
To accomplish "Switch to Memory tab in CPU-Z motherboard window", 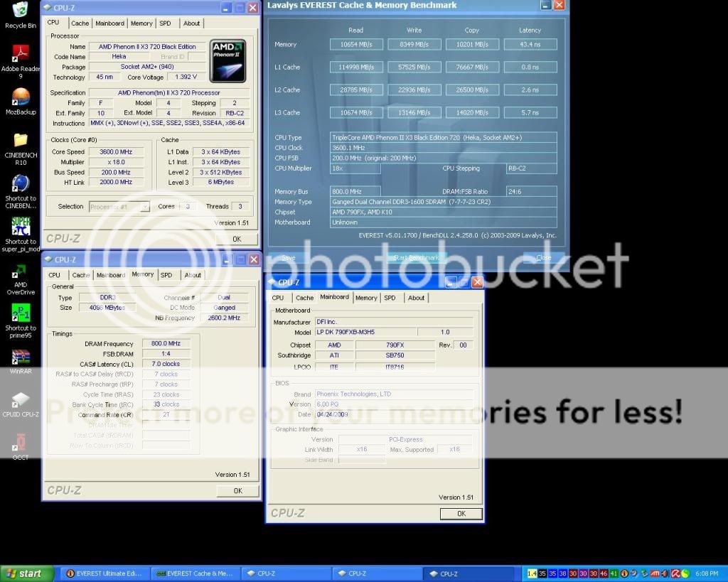I will (x=366, y=298).
